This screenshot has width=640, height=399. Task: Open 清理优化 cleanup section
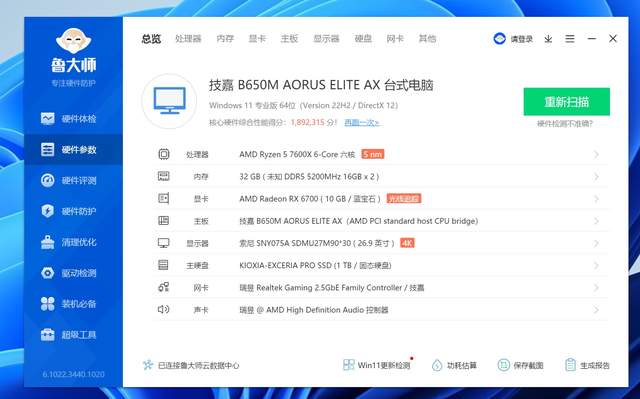click(69, 242)
